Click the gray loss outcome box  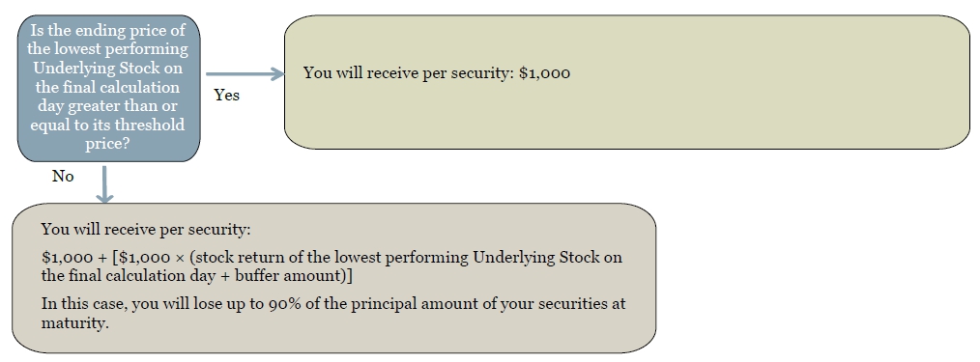pyautogui.click(x=333, y=278)
